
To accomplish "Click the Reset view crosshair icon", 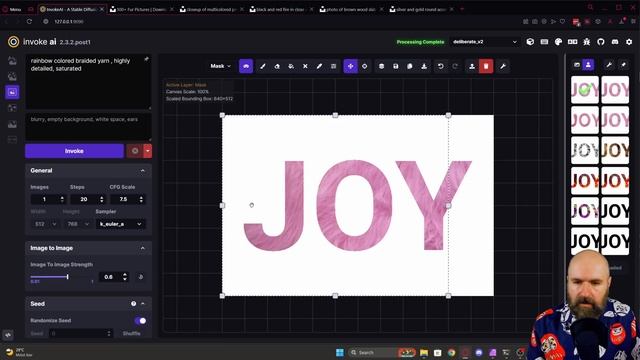I will click(364, 66).
